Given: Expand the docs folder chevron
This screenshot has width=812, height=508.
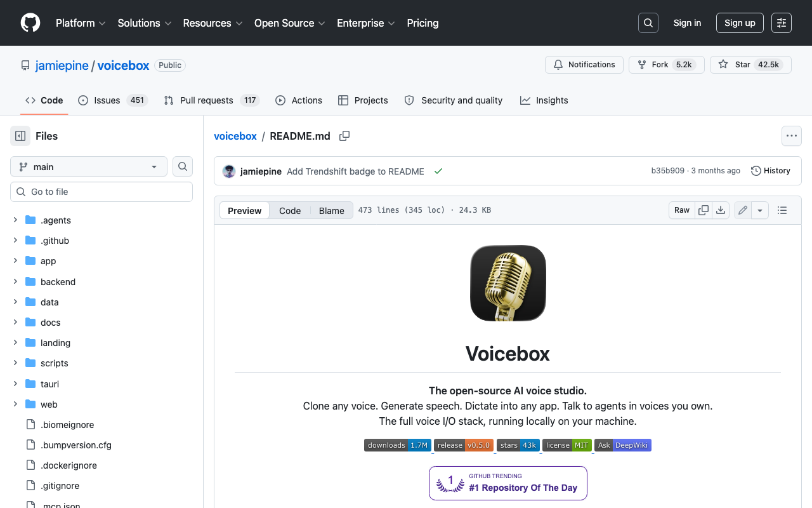Looking at the screenshot, I should [15, 322].
